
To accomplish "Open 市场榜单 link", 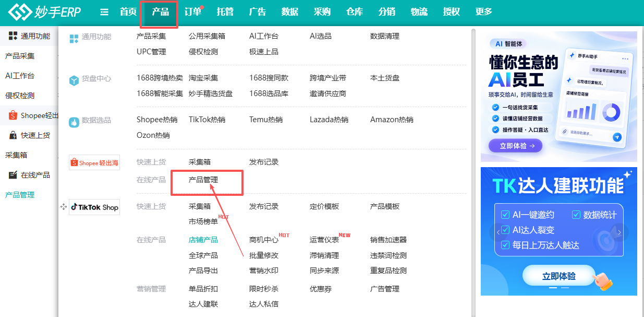I will (x=203, y=221).
